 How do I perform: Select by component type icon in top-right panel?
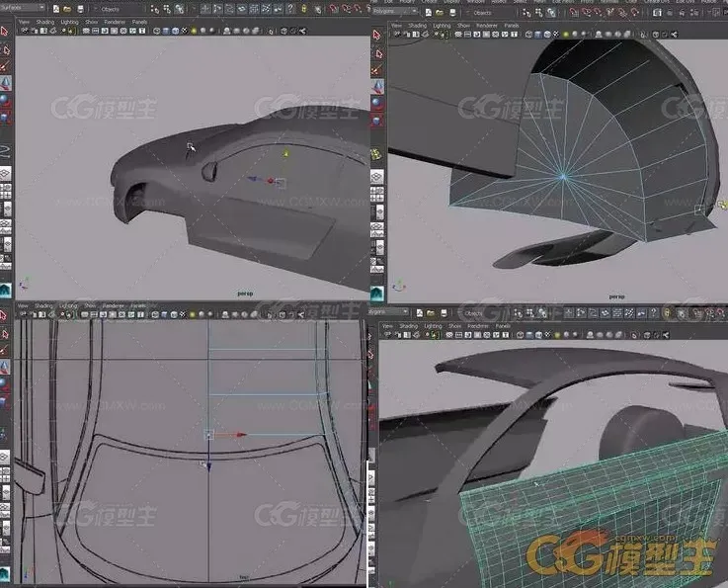click(550, 13)
